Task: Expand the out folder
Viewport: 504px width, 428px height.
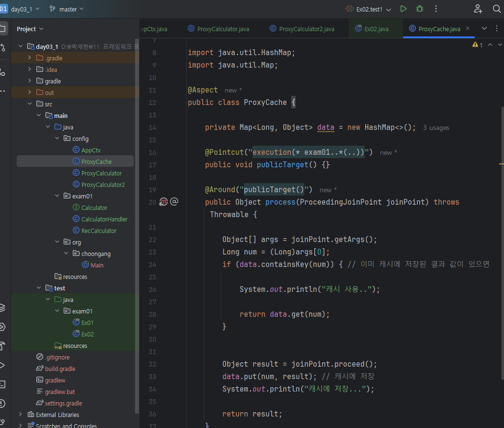Action: coord(30,93)
